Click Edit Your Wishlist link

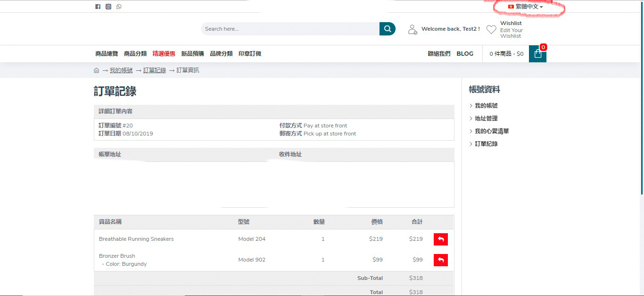(512, 33)
